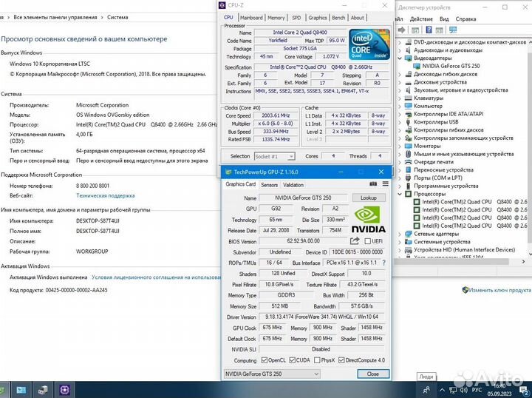Open the SPD tab in CPU-Z

point(296,18)
